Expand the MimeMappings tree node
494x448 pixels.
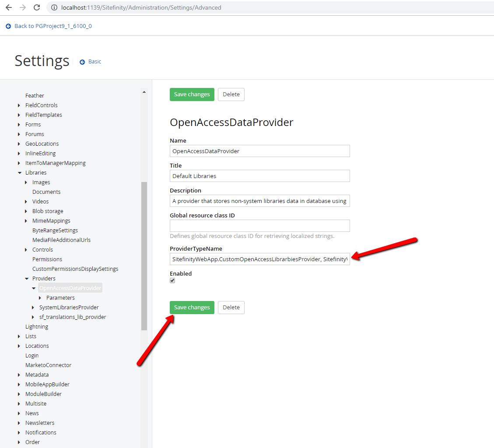(x=26, y=221)
